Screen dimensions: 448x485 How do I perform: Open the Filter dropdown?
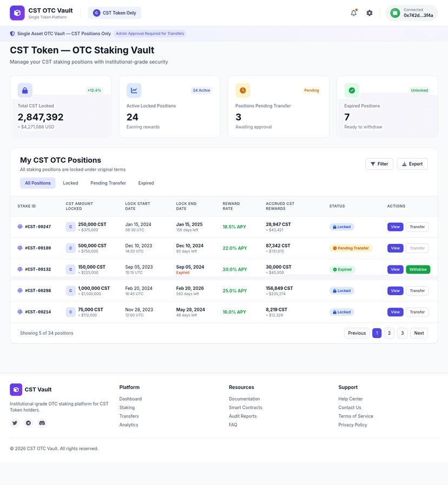tap(379, 164)
